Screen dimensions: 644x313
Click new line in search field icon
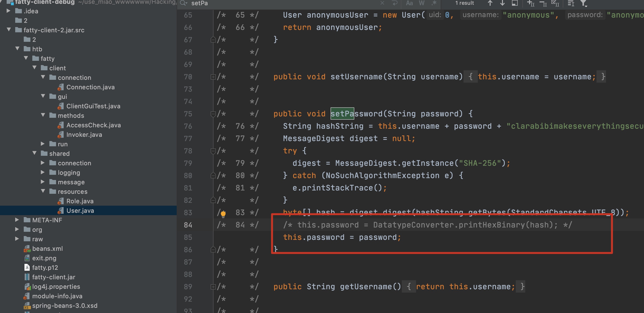[x=395, y=3]
